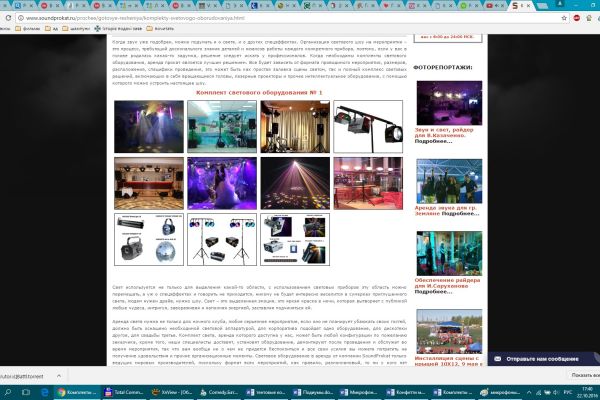Open 'Аренда звука для гр. Земляне' link
The image size is (600, 400).
click(x=446, y=211)
